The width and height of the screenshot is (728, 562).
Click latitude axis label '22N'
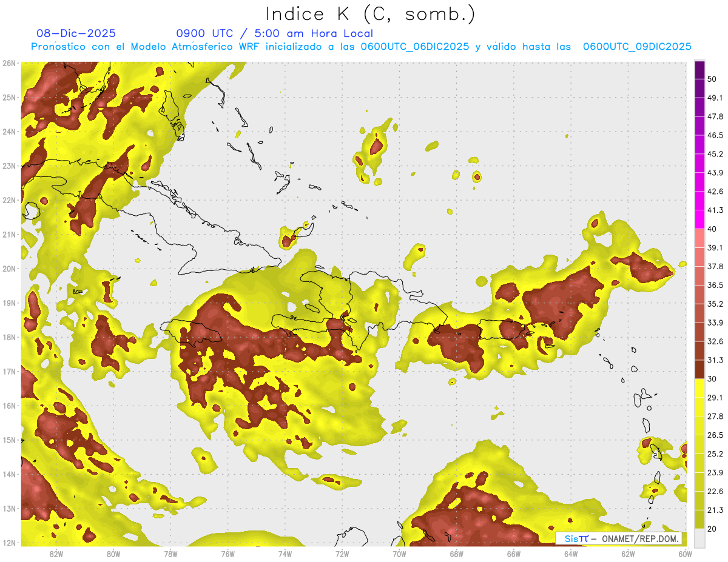[x=9, y=200]
